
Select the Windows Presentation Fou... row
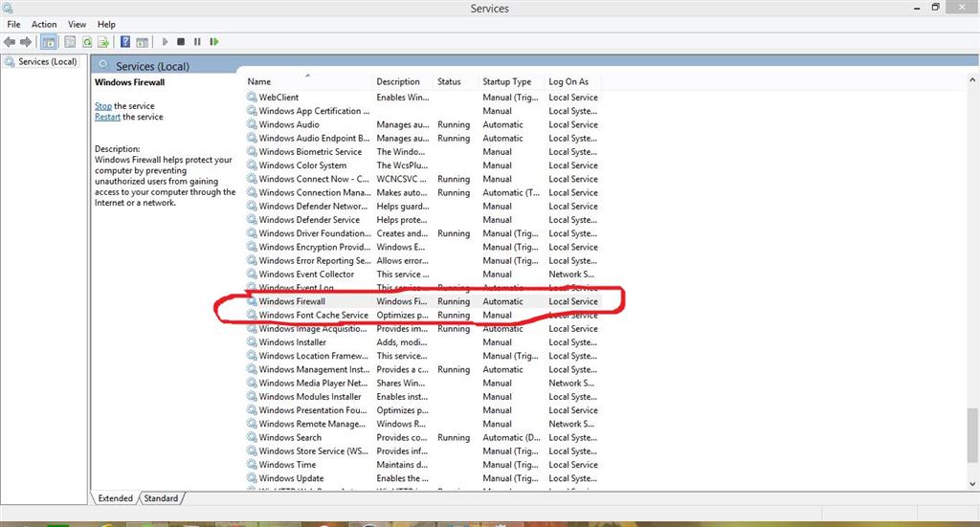click(422, 410)
